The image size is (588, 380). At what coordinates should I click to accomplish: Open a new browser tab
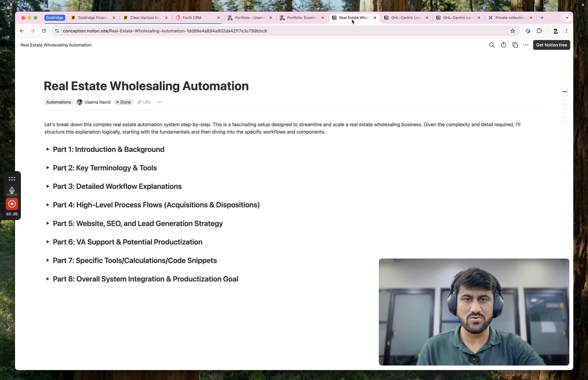(x=542, y=18)
